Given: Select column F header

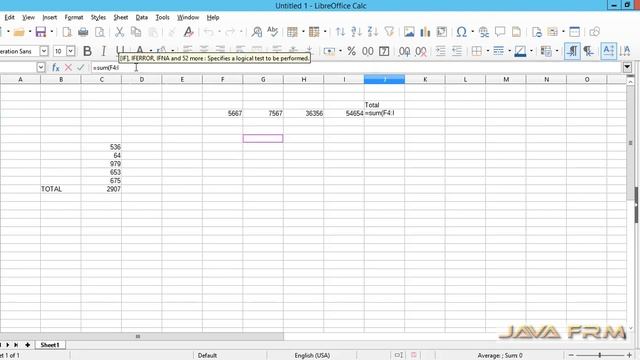Looking at the screenshot, I should (x=222, y=80).
